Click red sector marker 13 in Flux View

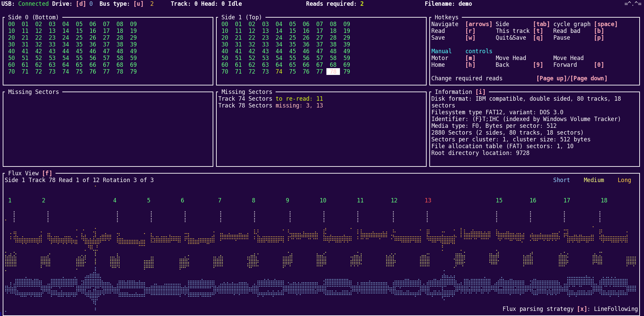pos(428,200)
